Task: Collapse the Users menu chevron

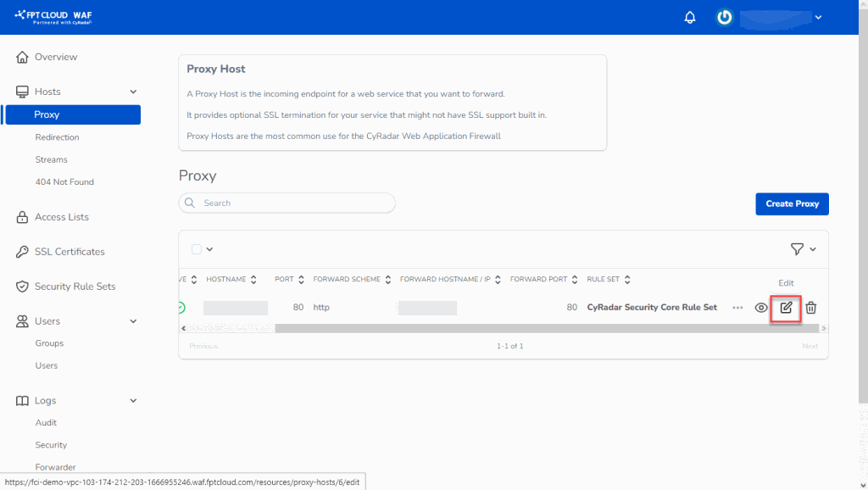Action: tap(133, 321)
